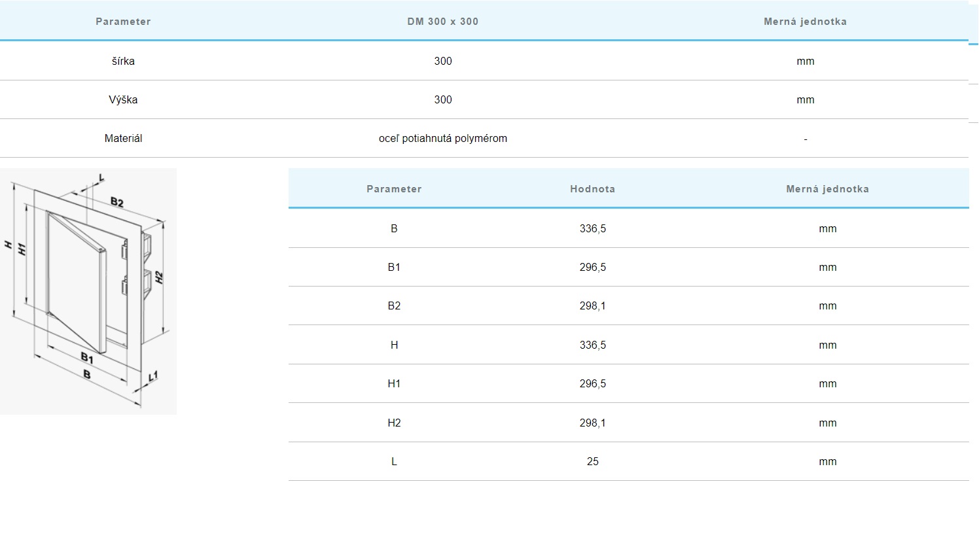
Task: Select the 'B1' parameter cell in the table
Action: tap(394, 267)
